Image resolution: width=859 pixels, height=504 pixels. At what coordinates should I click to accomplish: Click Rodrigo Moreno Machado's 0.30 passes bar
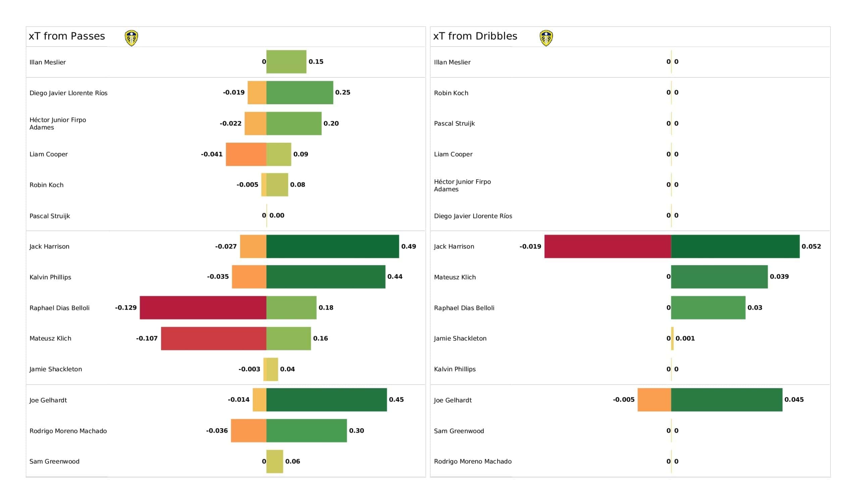click(x=307, y=431)
